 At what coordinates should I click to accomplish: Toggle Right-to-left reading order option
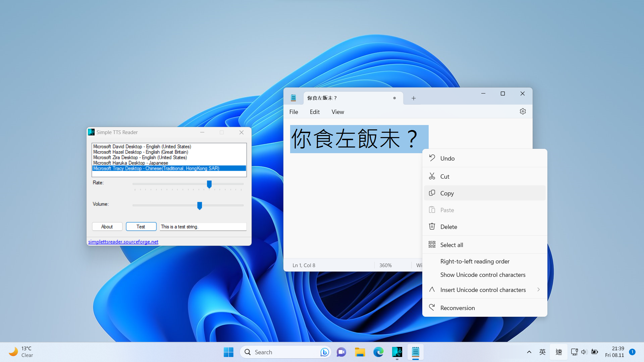(475, 261)
